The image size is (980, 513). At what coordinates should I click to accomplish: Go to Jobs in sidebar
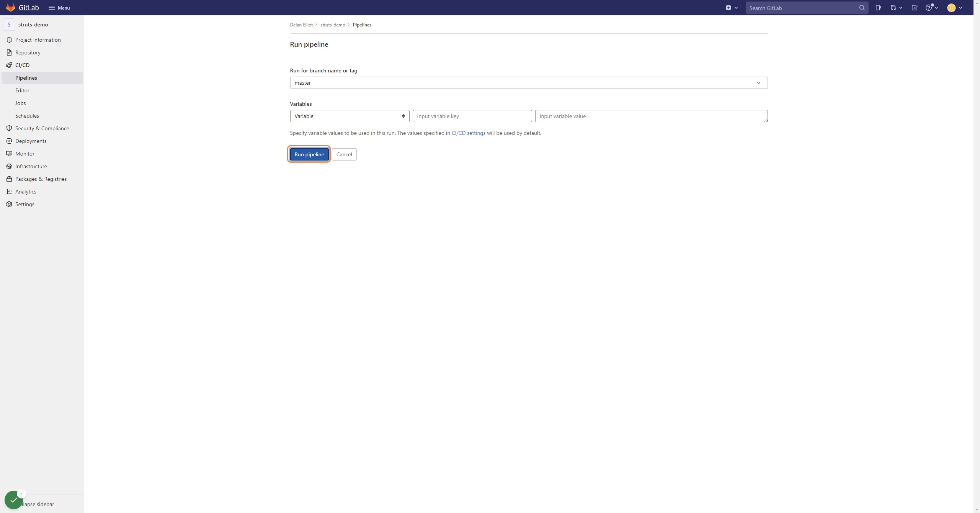[x=42, y=103]
